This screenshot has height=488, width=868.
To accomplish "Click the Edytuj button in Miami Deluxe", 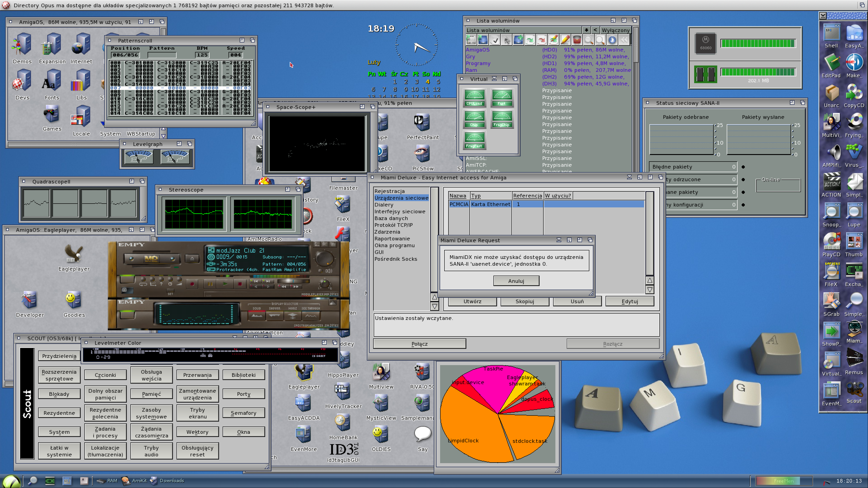I will pos(630,301).
